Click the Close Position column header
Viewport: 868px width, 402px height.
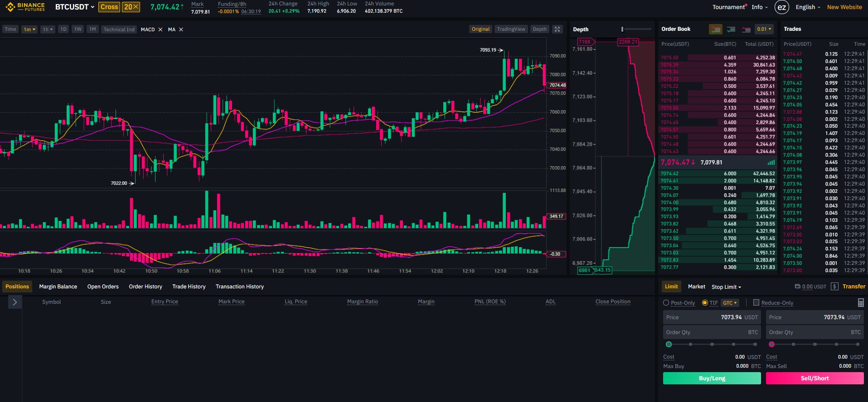coord(613,301)
